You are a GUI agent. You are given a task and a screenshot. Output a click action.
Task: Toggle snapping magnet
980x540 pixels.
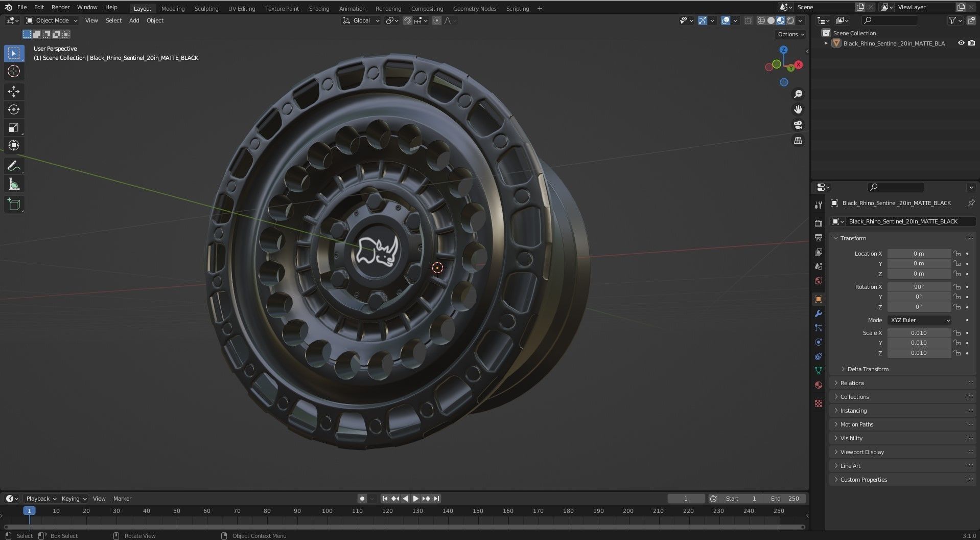pos(407,20)
